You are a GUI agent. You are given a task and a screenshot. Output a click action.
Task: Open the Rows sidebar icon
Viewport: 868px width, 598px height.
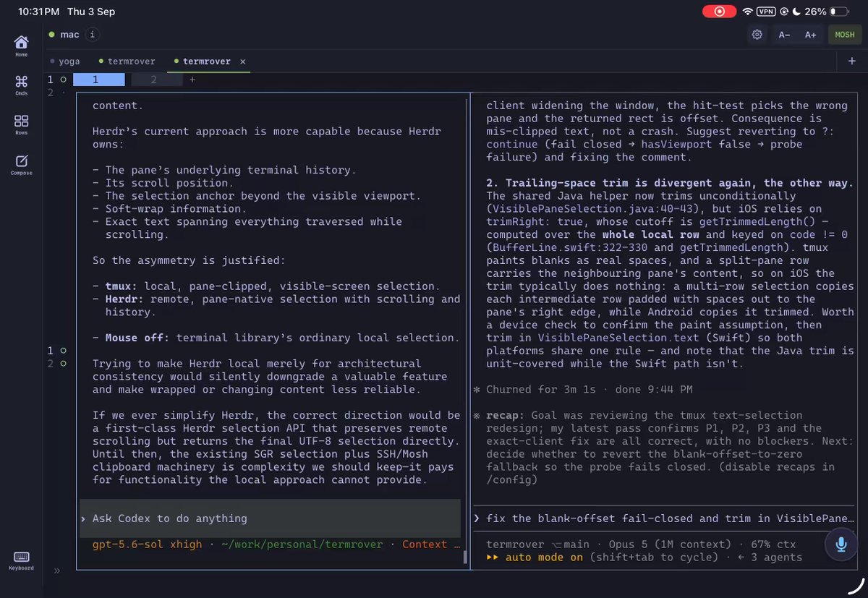[22, 125]
